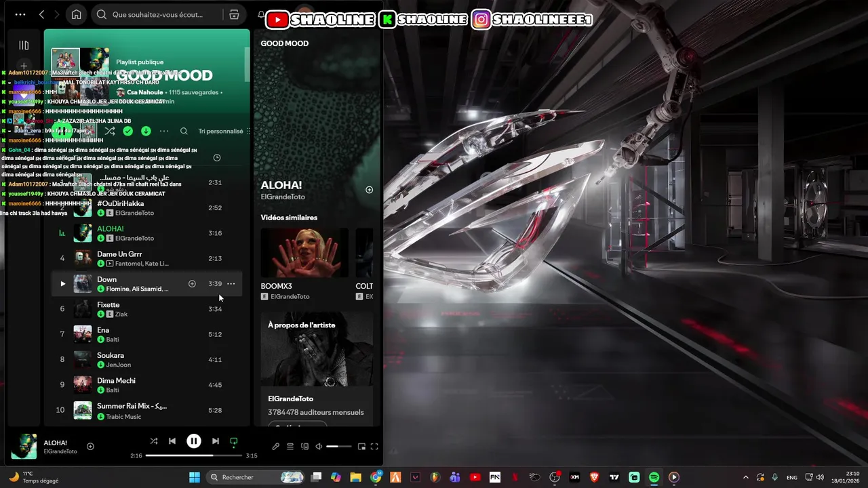Add current song via player bar plus icon

pos(90,446)
